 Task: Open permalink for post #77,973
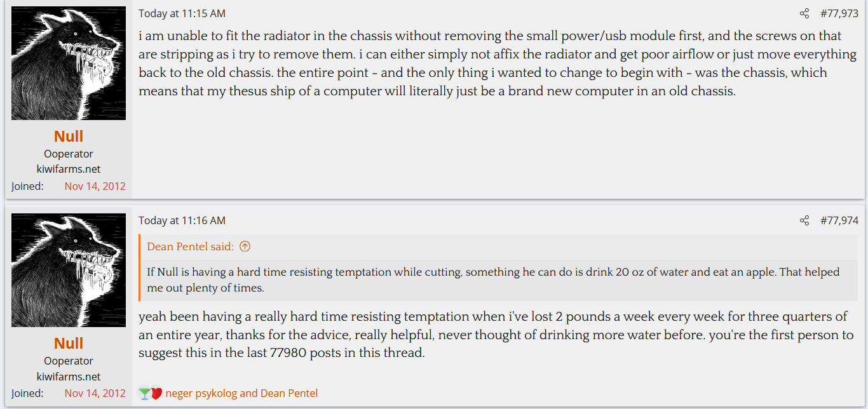tap(839, 13)
